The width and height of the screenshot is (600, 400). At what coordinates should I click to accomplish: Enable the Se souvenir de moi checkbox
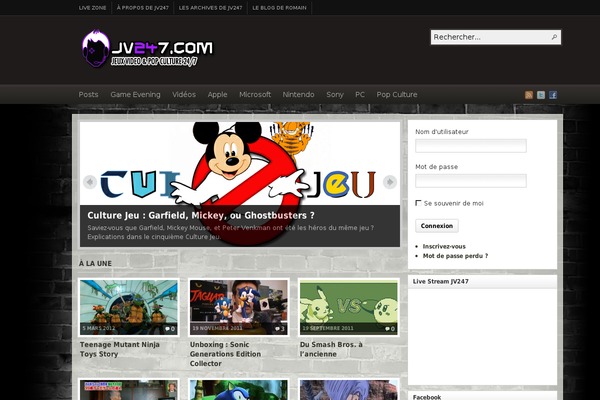click(418, 203)
